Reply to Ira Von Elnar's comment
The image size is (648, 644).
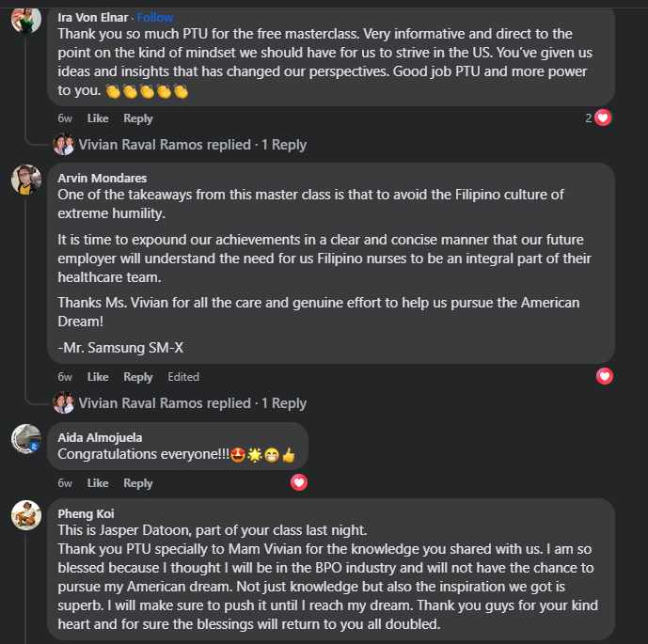(x=138, y=118)
